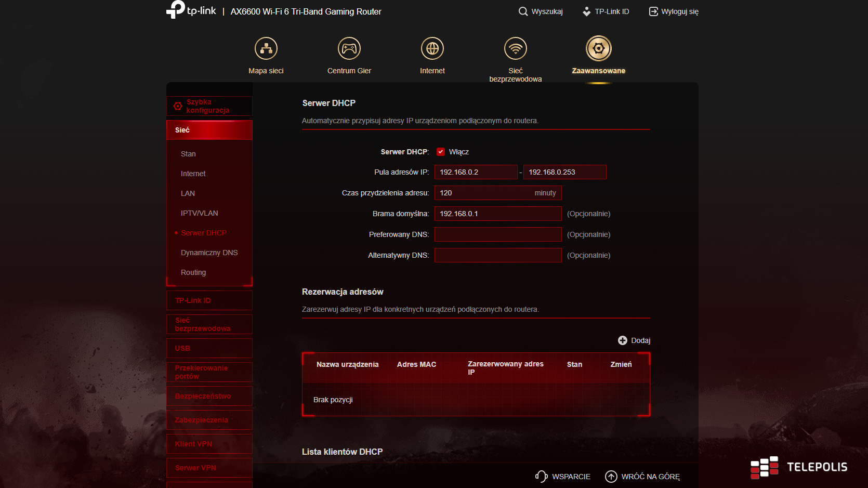
Task: Select LAN in the sidebar menu
Action: [x=188, y=193]
